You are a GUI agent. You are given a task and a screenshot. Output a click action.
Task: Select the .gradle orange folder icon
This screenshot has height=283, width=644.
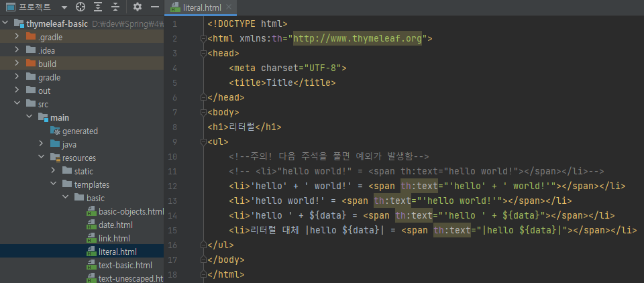click(31, 37)
